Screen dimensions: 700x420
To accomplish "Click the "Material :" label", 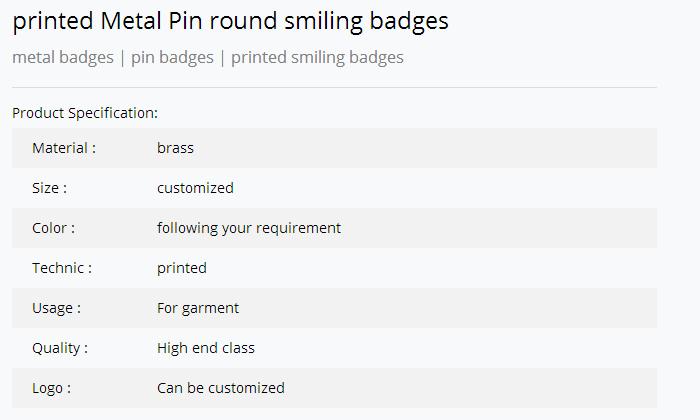I will point(64,148).
